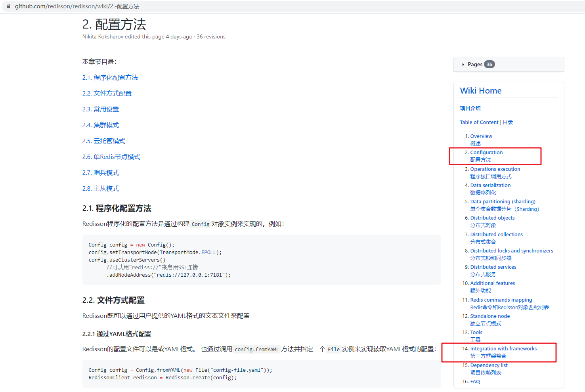This screenshot has height=392, width=585.
Task: Open the 2.6 单Redis节点模式 link
Action: (x=111, y=157)
